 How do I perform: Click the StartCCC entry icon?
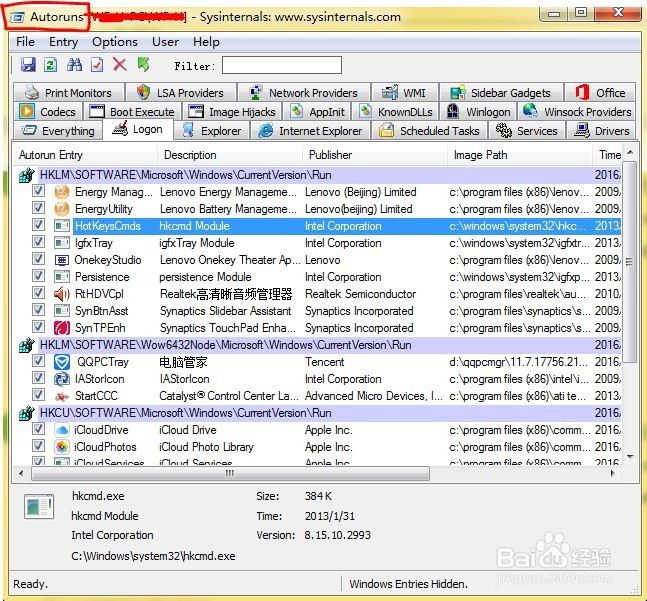click(62, 396)
